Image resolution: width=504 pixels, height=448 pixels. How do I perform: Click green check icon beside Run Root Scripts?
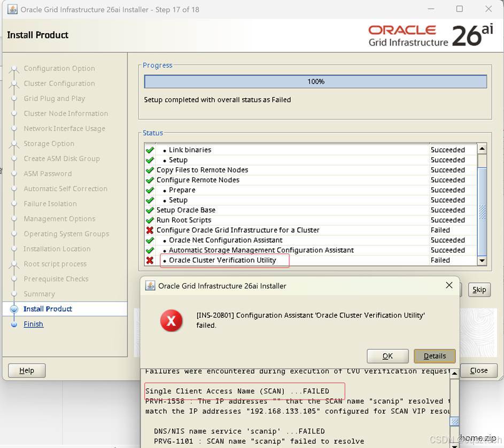pyautogui.click(x=150, y=220)
